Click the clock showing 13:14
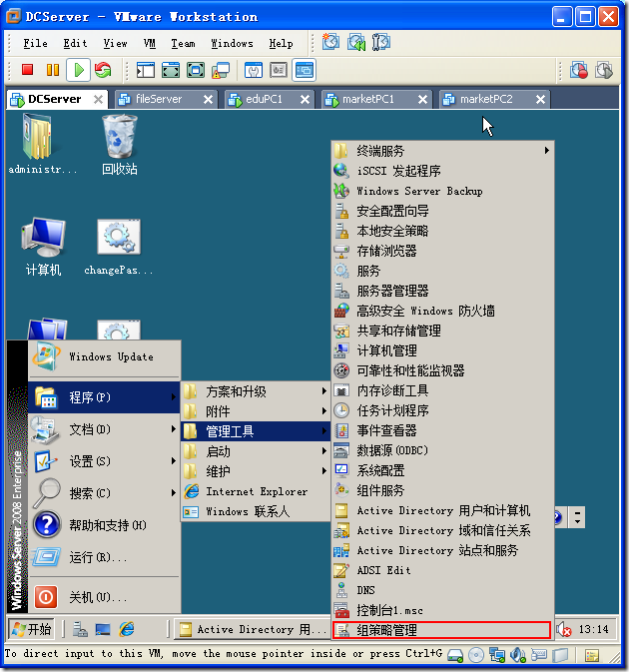Viewport: 629px width, 672px height. tap(593, 629)
